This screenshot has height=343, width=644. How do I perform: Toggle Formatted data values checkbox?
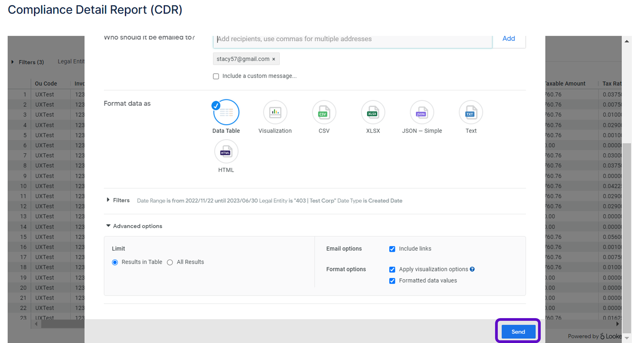[x=392, y=281]
